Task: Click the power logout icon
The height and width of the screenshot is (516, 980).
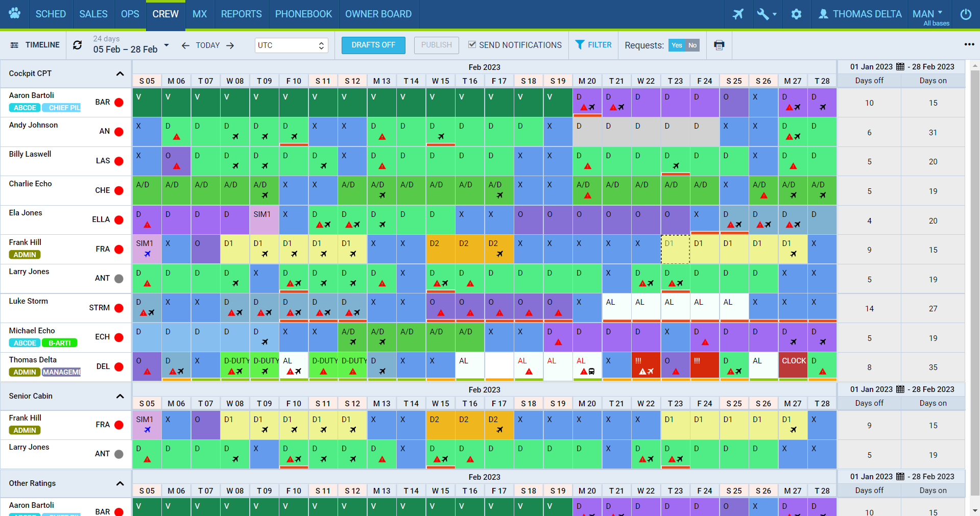Action: pyautogui.click(x=966, y=14)
